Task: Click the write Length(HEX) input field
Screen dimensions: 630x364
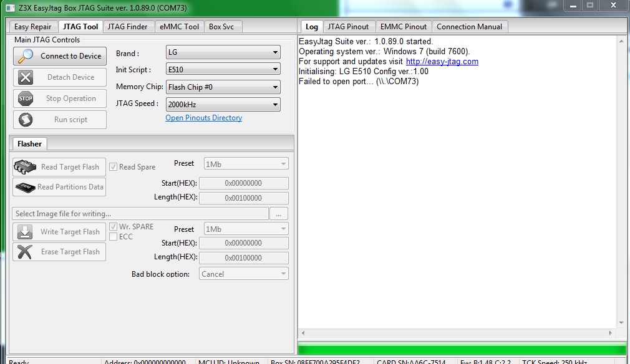Action: [x=244, y=257]
